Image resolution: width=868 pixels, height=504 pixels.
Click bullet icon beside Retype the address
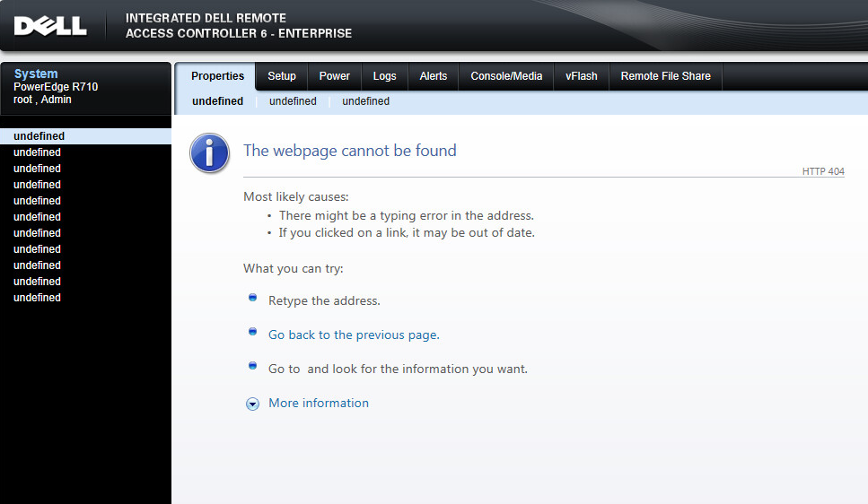[252, 298]
